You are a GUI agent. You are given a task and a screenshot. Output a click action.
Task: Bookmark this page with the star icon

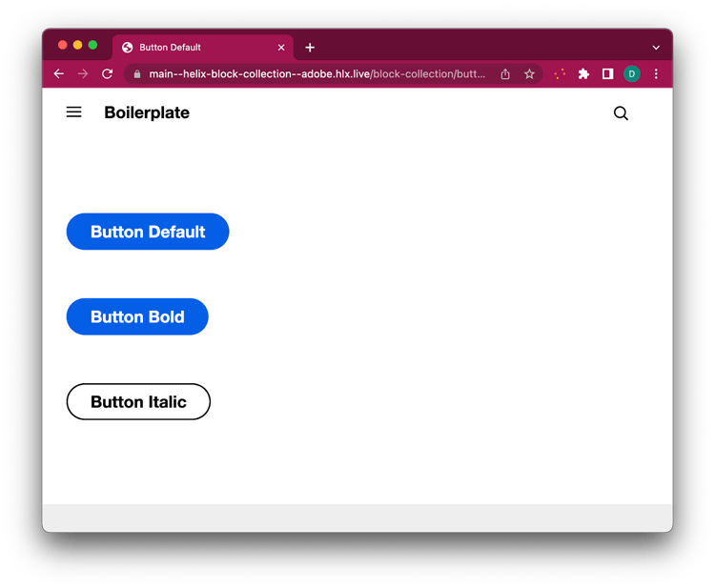pyautogui.click(x=529, y=73)
